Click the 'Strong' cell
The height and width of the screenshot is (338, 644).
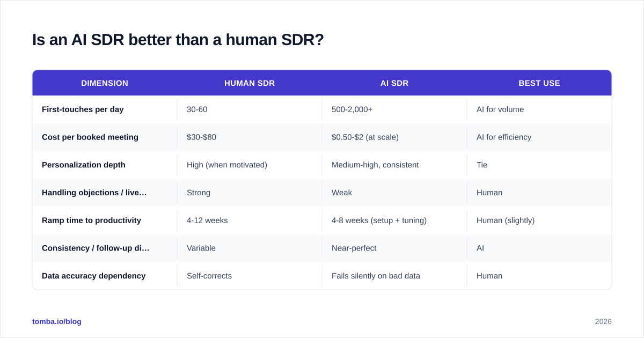point(199,193)
